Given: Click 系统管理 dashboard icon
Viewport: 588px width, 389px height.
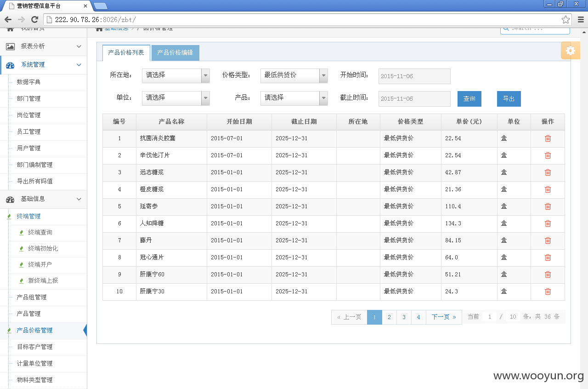Looking at the screenshot, I should pyautogui.click(x=10, y=65).
